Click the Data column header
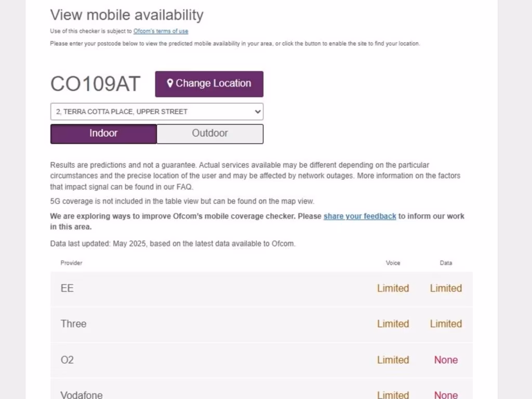This screenshot has width=532, height=399. pyautogui.click(x=446, y=263)
